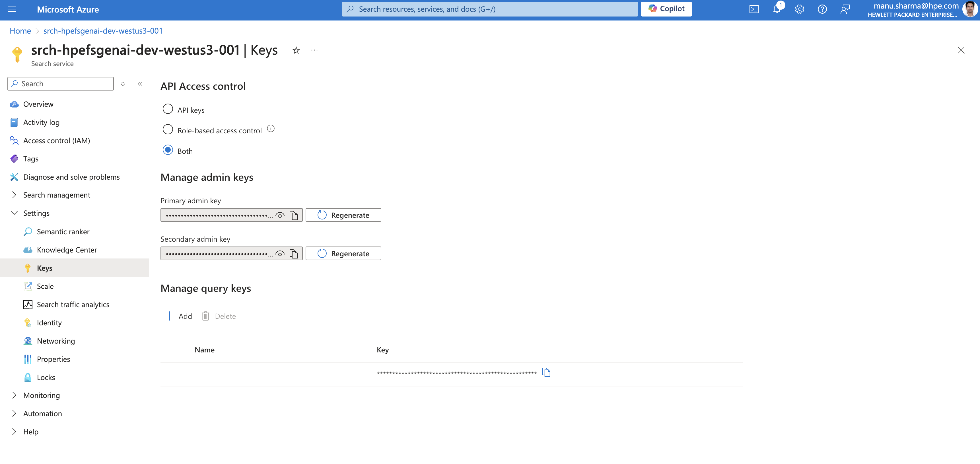Click Delete in query keys toolbar
Image resolution: width=980 pixels, height=464 pixels.
[219, 316]
